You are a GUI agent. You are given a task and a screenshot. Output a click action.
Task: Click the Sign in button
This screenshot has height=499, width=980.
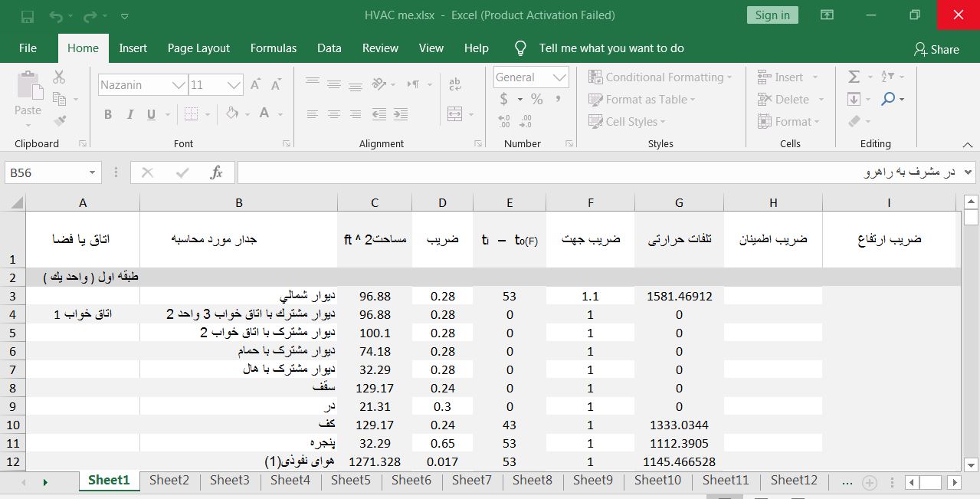pos(772,15)
